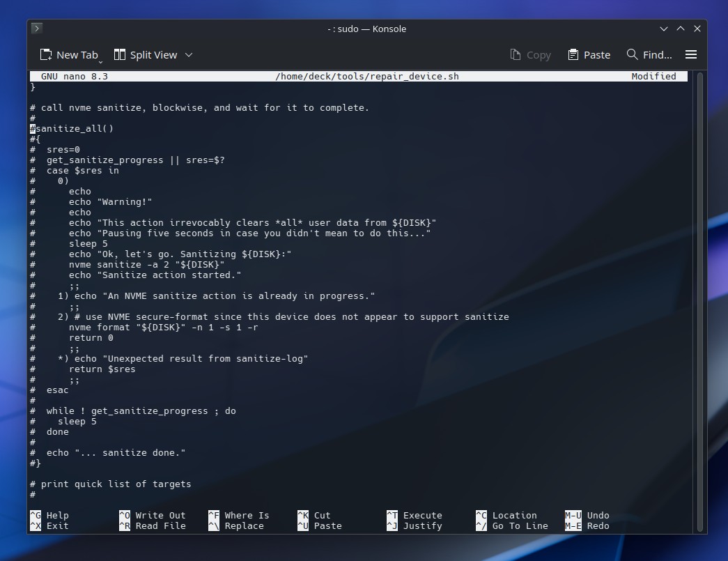Paste clipboard contents into the terminal
728x561 pixels.
[x=589, y=54]
